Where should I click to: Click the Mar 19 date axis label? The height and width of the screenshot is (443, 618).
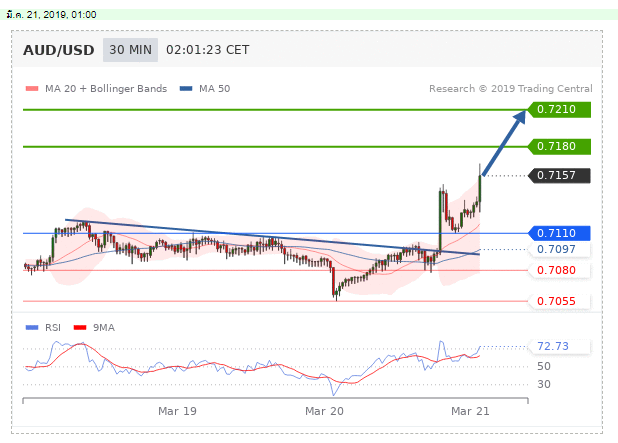[177, 411]
